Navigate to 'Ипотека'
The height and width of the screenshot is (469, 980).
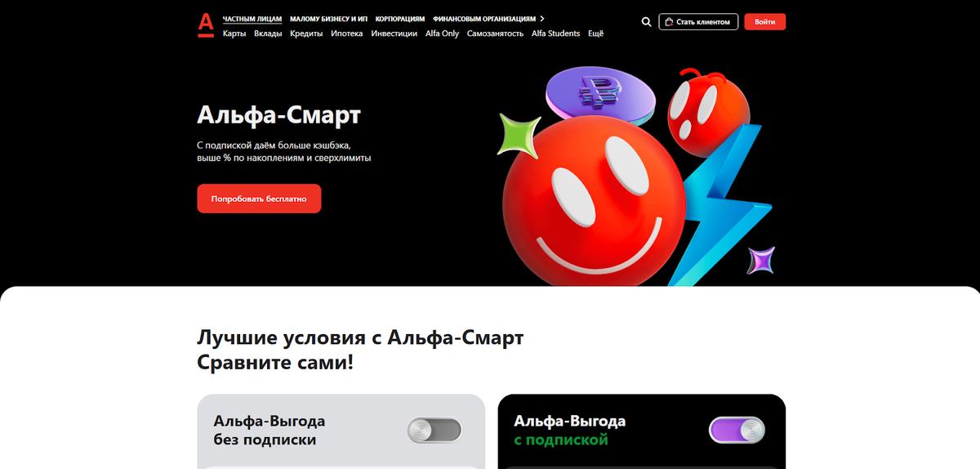pos(347,33)
